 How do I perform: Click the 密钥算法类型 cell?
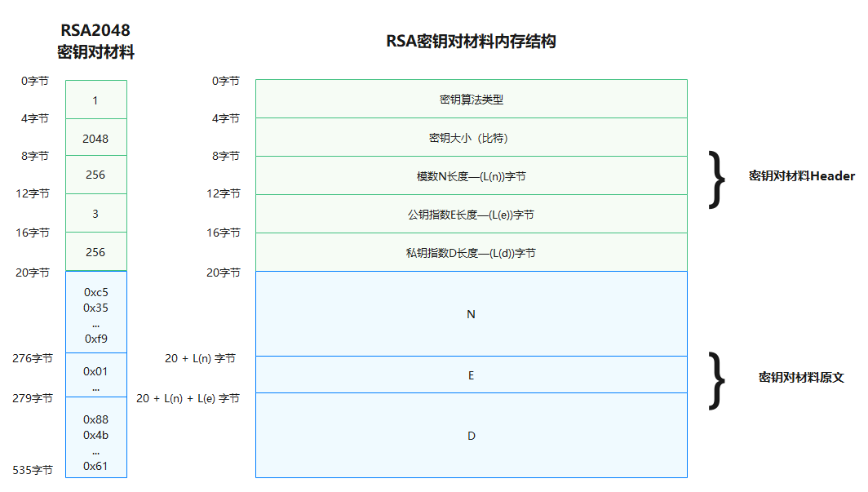471,100
